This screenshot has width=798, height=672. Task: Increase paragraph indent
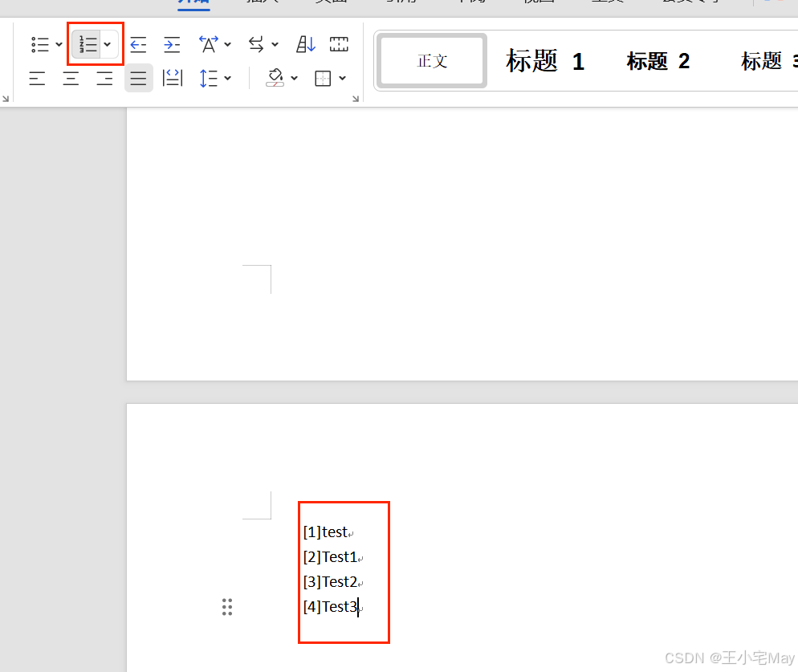[x=172, y=44]
